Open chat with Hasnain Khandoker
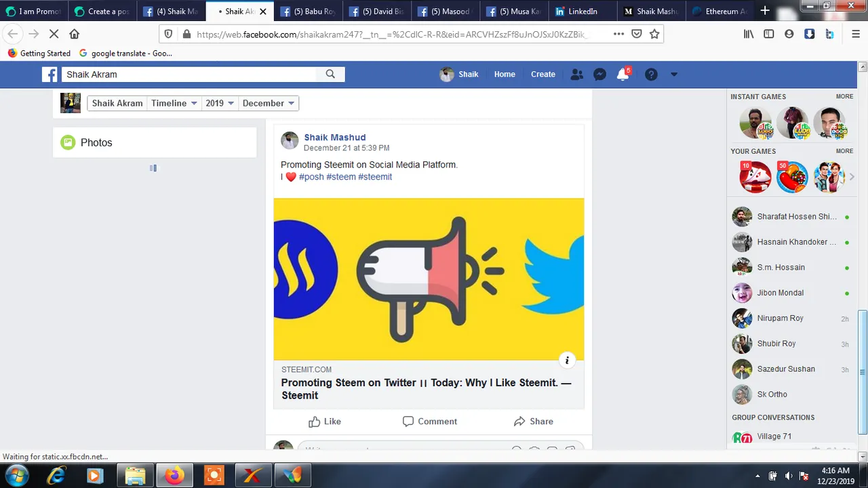 pos(791,242)
